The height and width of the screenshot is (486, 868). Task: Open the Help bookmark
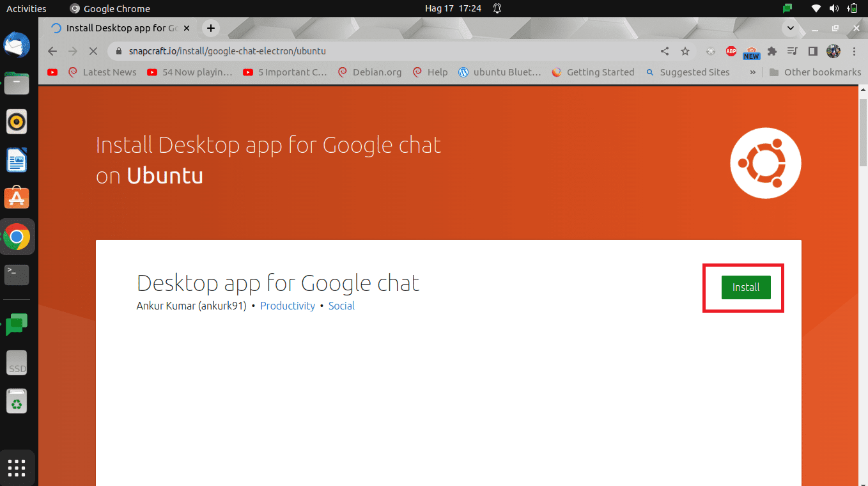pos(430,72)
